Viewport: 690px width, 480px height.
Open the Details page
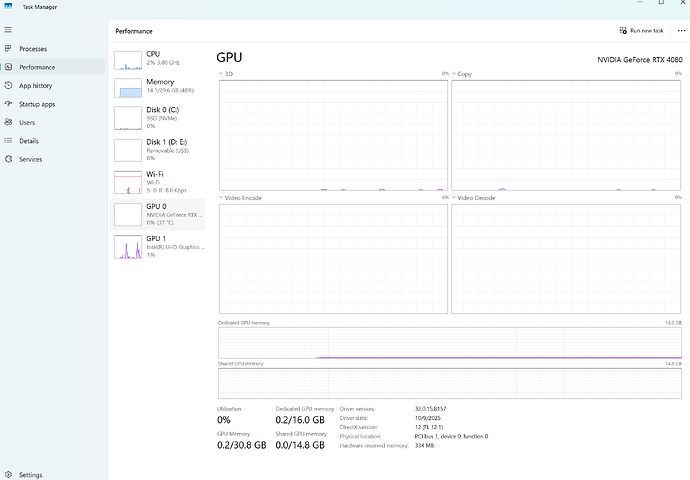pyautogui.click(x=53, y=141)
